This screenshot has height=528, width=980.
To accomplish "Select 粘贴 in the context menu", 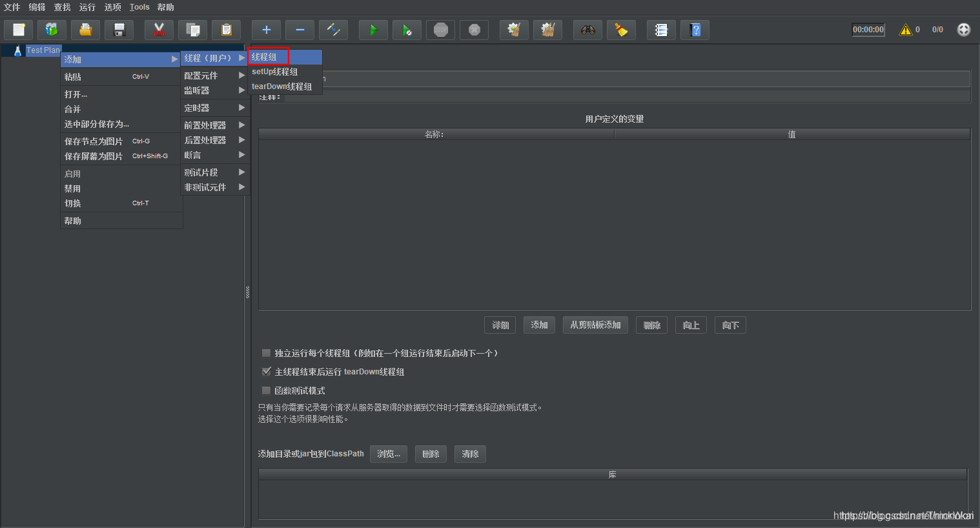I will (121, 77).
